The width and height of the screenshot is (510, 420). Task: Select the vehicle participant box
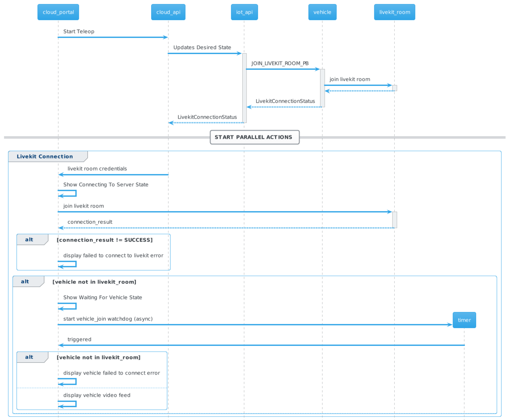coord(322,12)
